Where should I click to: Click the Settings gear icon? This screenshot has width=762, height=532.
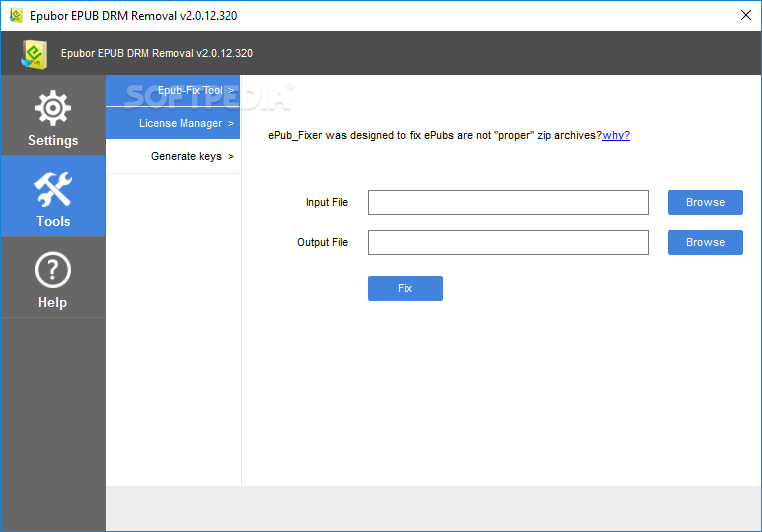point(52,107)
